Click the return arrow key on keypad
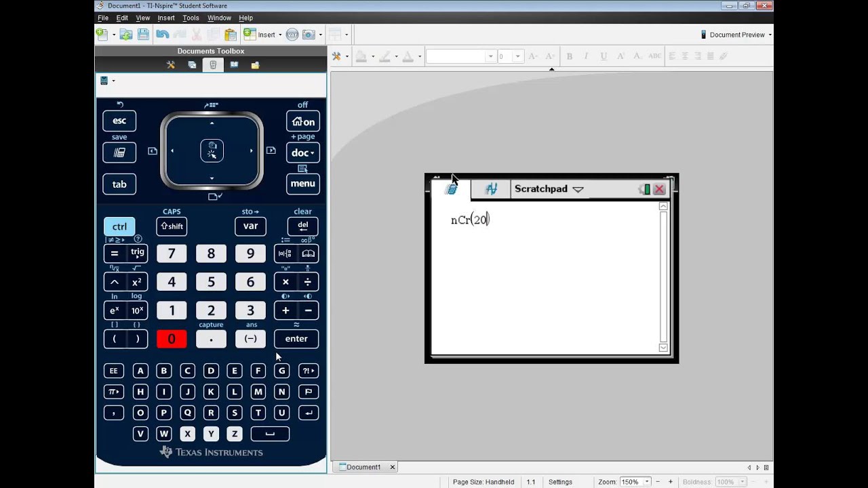Screen dimensions: 868x488 pos(309,413)
